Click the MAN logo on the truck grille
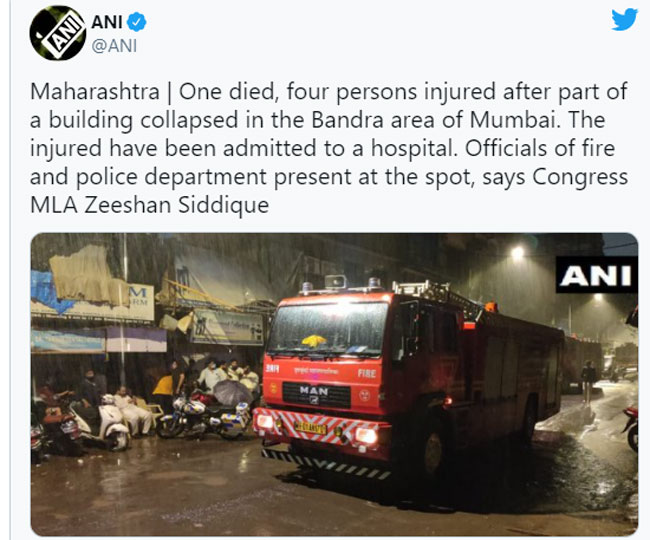 click(x=314, y=391)
